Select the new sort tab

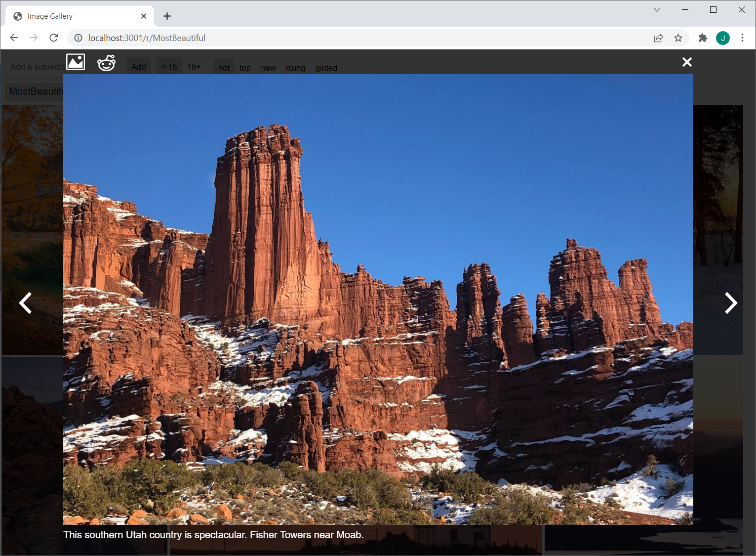point(268,68)
